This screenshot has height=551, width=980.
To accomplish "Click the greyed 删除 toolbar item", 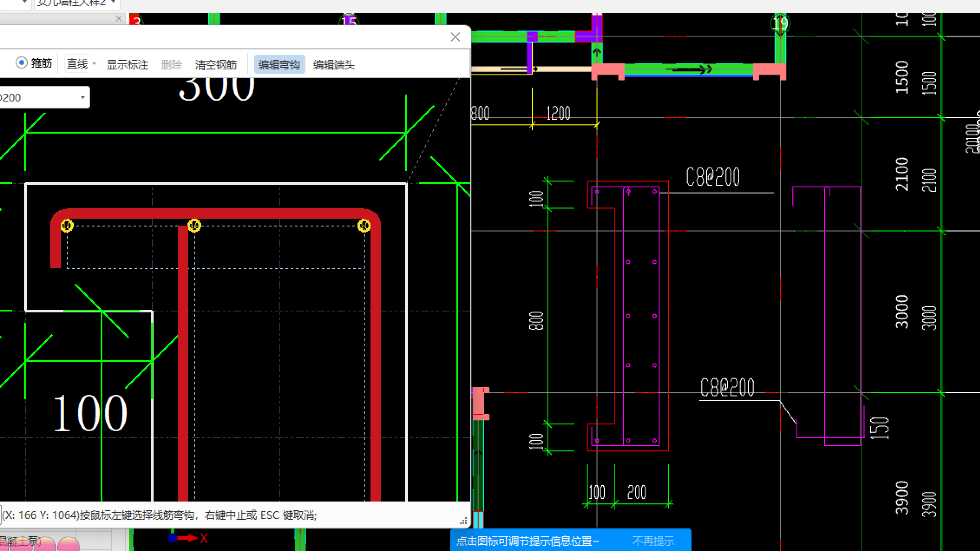I will [171, 65].
